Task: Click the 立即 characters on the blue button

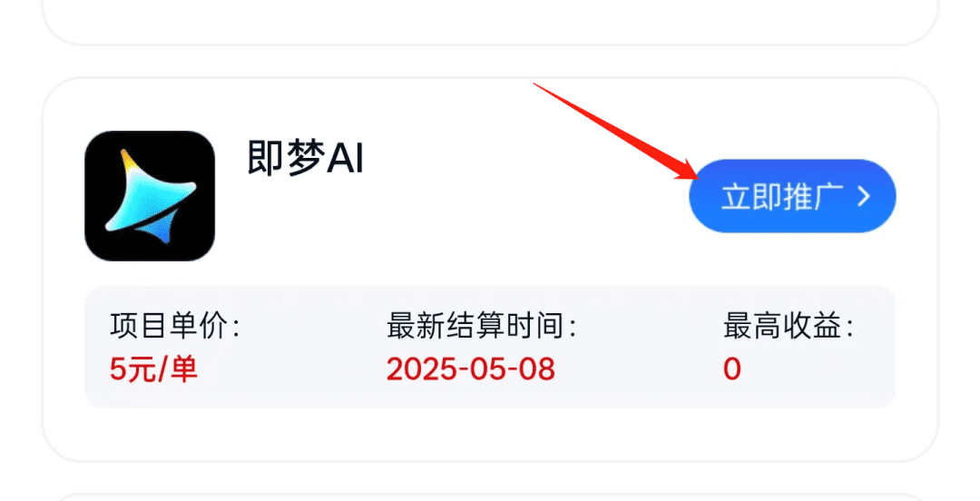Action: (751, 196)
